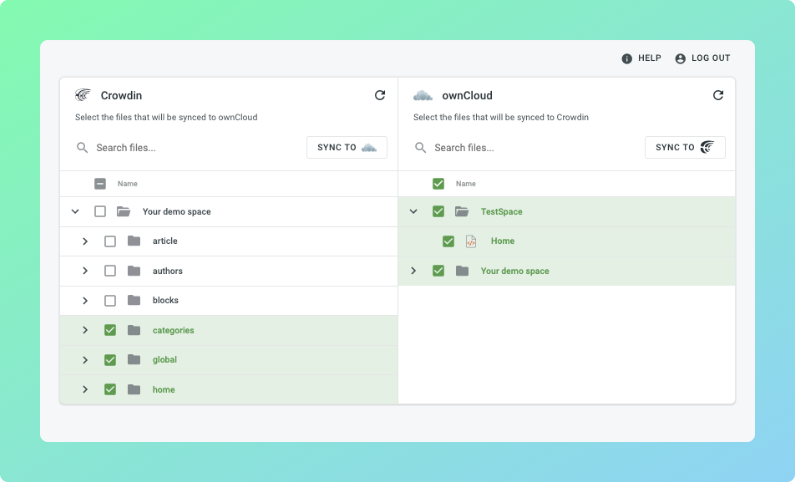Refresh the Crowdin file list
The width and height of the screenshot is (795, 482).
coord(380,95)
